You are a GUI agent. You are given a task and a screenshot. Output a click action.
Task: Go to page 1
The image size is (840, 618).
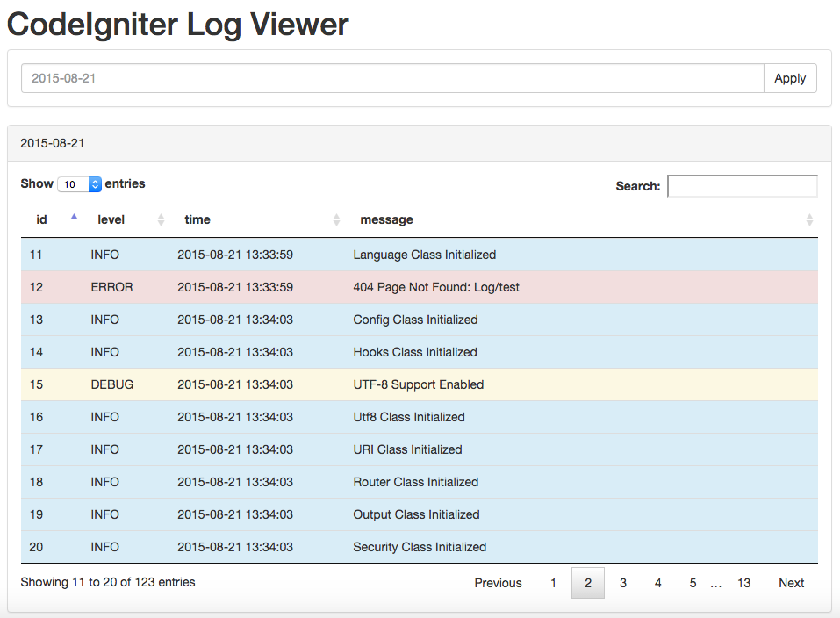pos(553,583)
